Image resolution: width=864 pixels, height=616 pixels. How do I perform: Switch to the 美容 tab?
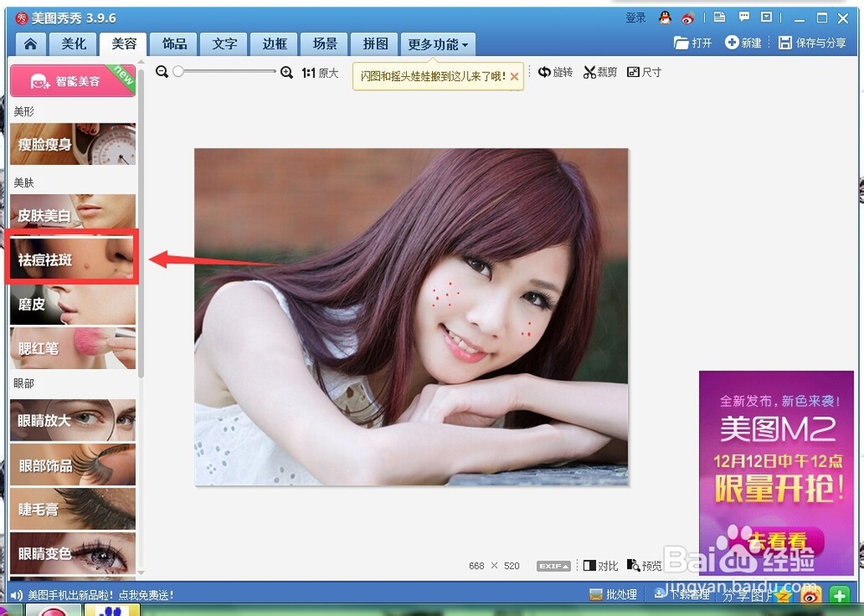click(x=124, y=44)
